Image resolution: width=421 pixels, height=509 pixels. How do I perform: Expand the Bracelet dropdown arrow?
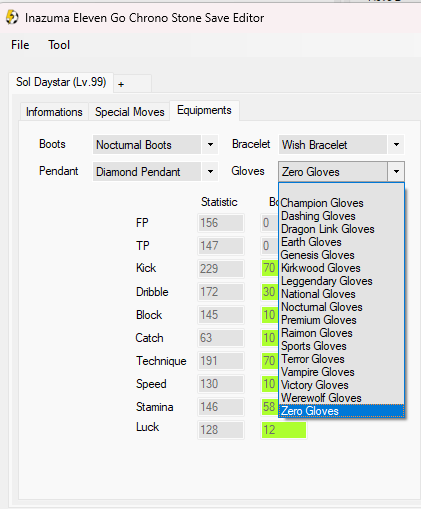coord(396,145)
